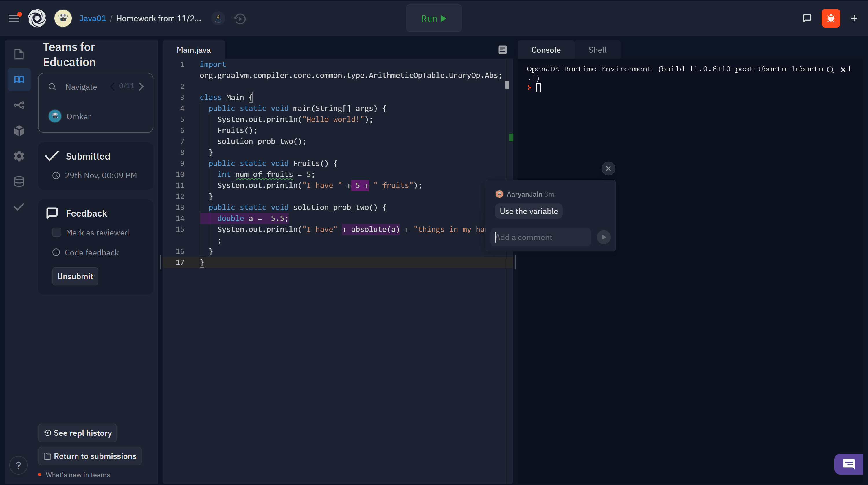Open the Database sidebar icon
This screenshot has width=868, height=485.
click(x=19, y=182)
